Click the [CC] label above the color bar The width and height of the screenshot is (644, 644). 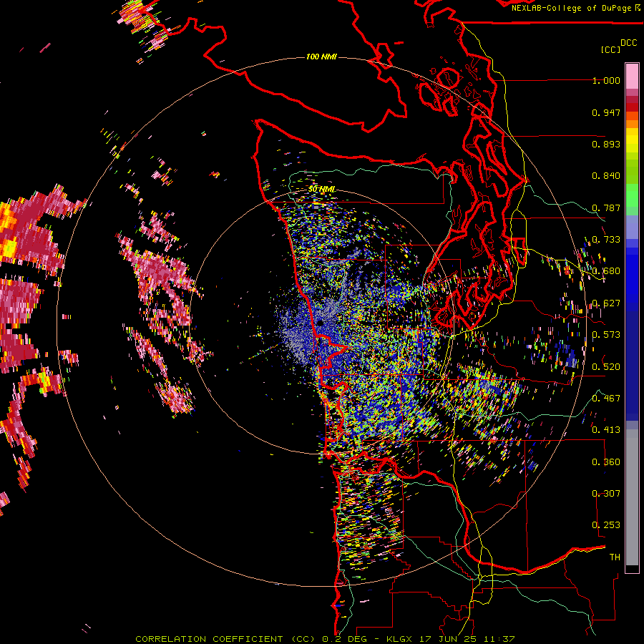(x=610, y=49)
